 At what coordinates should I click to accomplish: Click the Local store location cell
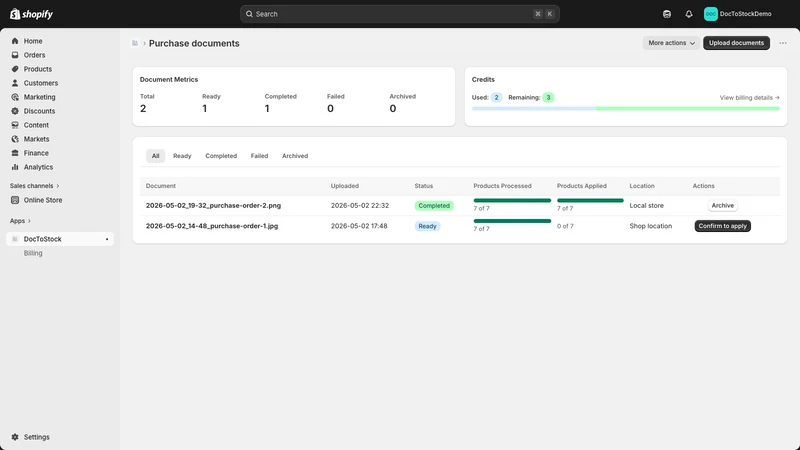click(x=646, y=205)
